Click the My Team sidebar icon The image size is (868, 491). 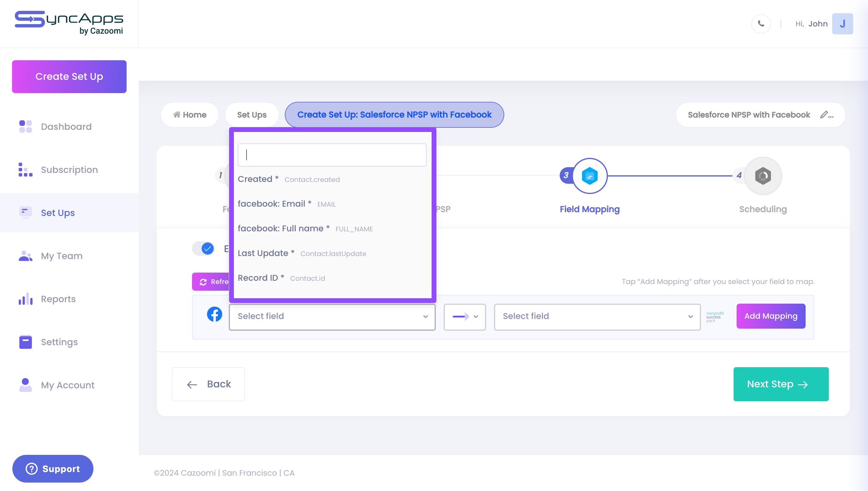point(26,256)
